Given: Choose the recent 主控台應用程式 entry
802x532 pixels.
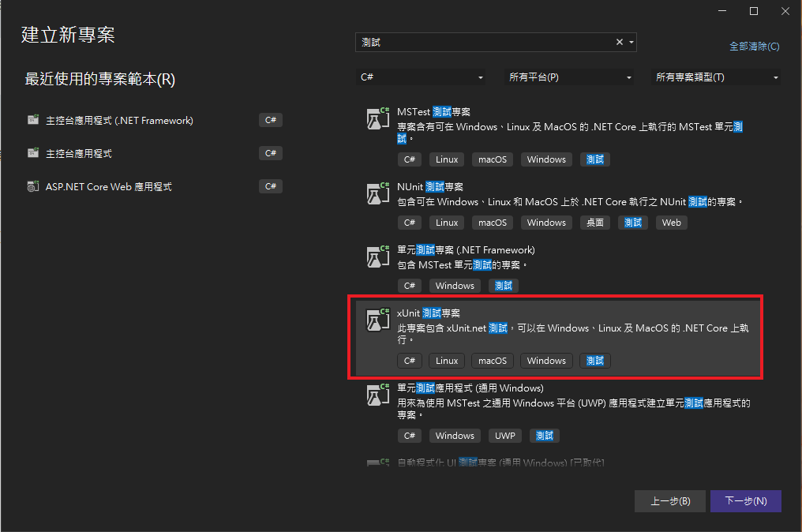Looking at the screenshot, I should tap(155, 153).
